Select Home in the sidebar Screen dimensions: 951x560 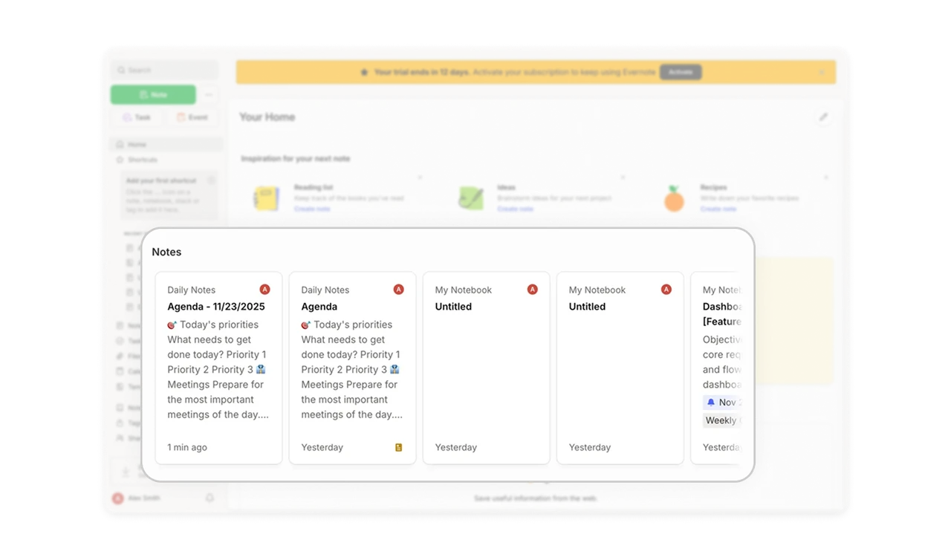[166, 144]
